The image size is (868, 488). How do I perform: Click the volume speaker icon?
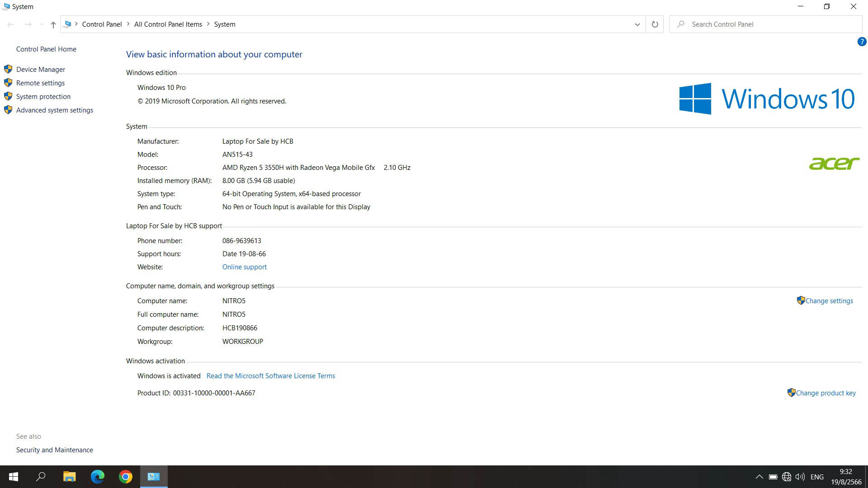click(x=800, y=477)
